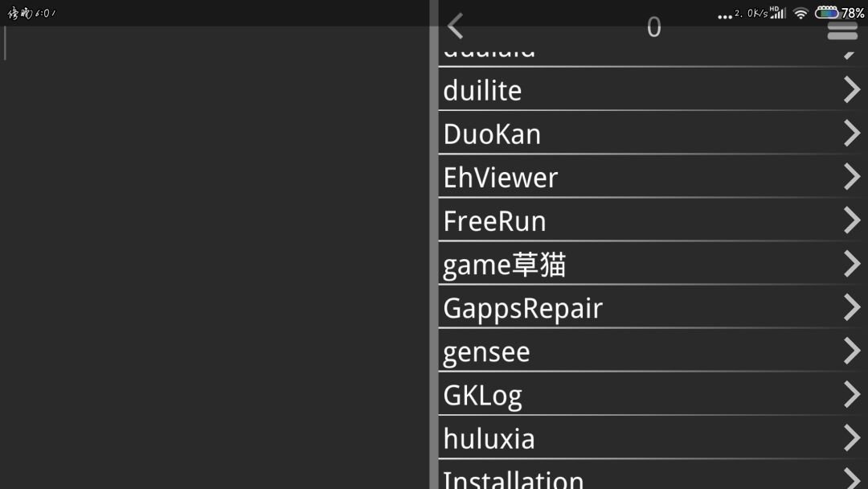Image resolution: width=868 pixels, height=489 pixels.
Task: Open the hamburger menu icon
Action: (842, 31)
